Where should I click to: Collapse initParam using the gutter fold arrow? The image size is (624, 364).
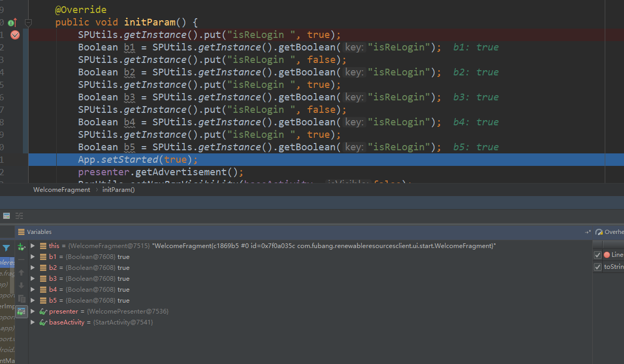point(29,22)
